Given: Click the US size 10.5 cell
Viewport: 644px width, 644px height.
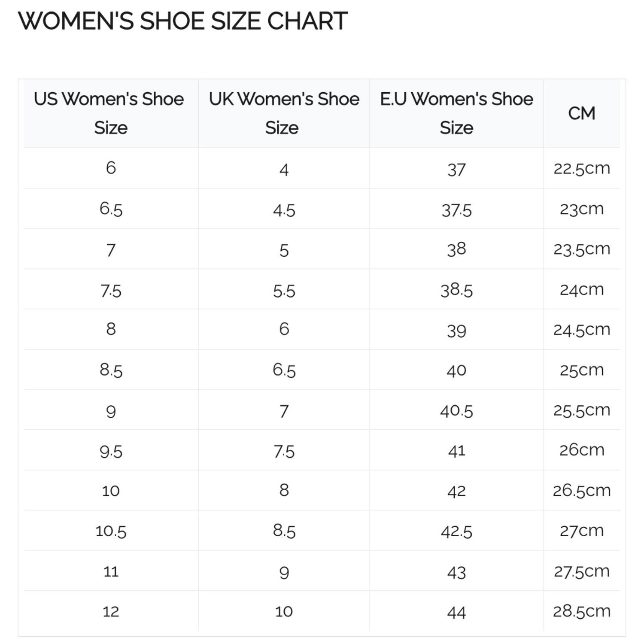Looking at the screenshot, I should coord(111,532).
